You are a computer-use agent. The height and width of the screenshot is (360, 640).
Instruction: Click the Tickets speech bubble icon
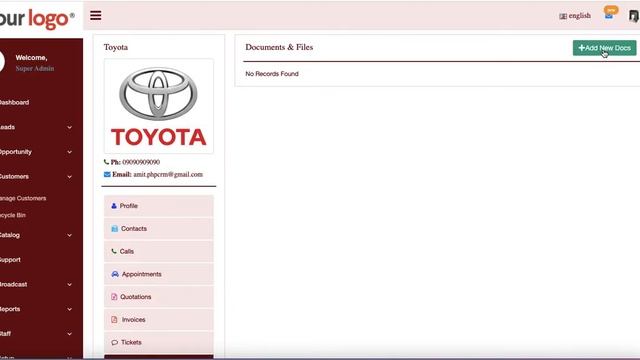pyautogui.click(x=115, y=342)
